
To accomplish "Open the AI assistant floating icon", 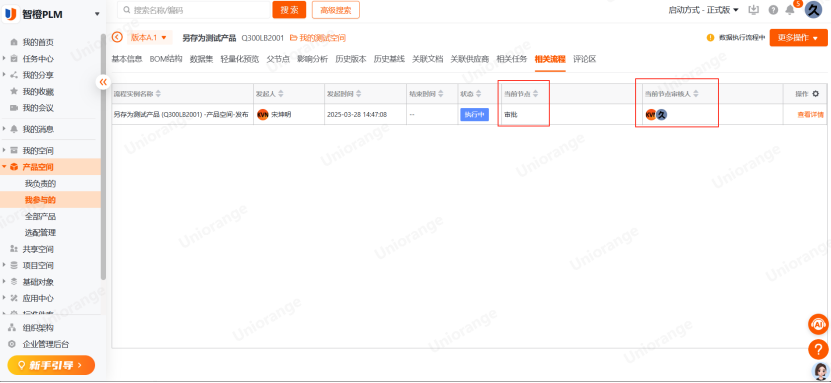I will [x=818, y=324].
